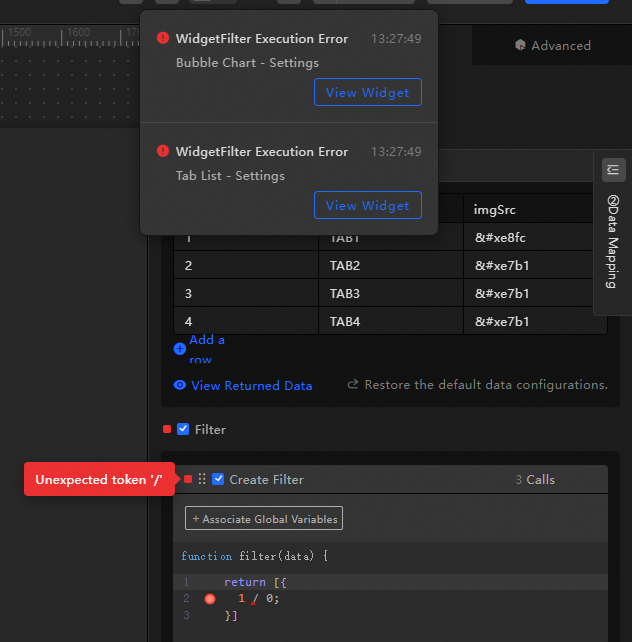Select row number 3 cell
The width and height of the screenshot is (632, 642).
246,293
